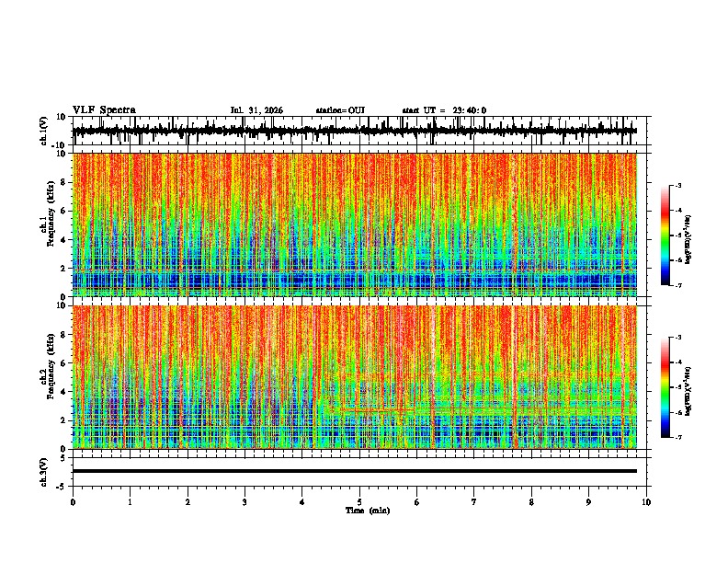Click the time-axis tick label '6'
Image resolution: width=728 pixels, height=563 pixels.
tap(417, 502)
